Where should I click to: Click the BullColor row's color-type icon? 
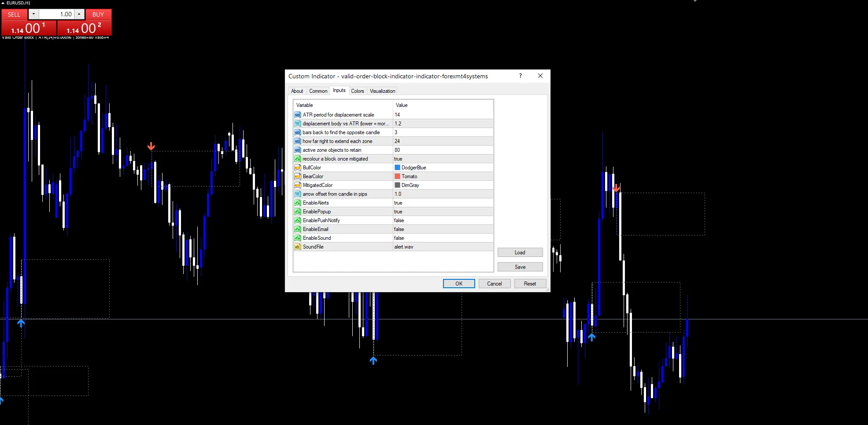point(298,168)
